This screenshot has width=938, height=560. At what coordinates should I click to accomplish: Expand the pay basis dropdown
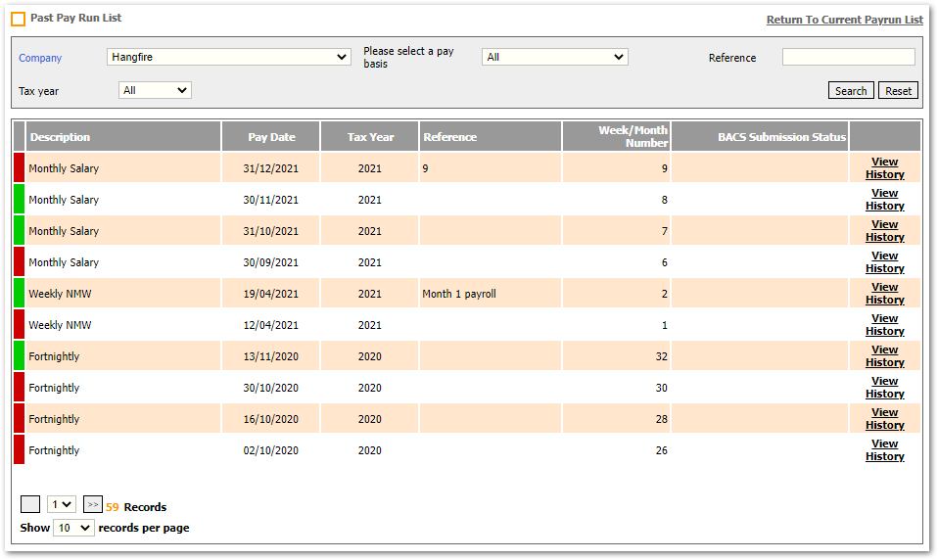click(x=554, y=57)
